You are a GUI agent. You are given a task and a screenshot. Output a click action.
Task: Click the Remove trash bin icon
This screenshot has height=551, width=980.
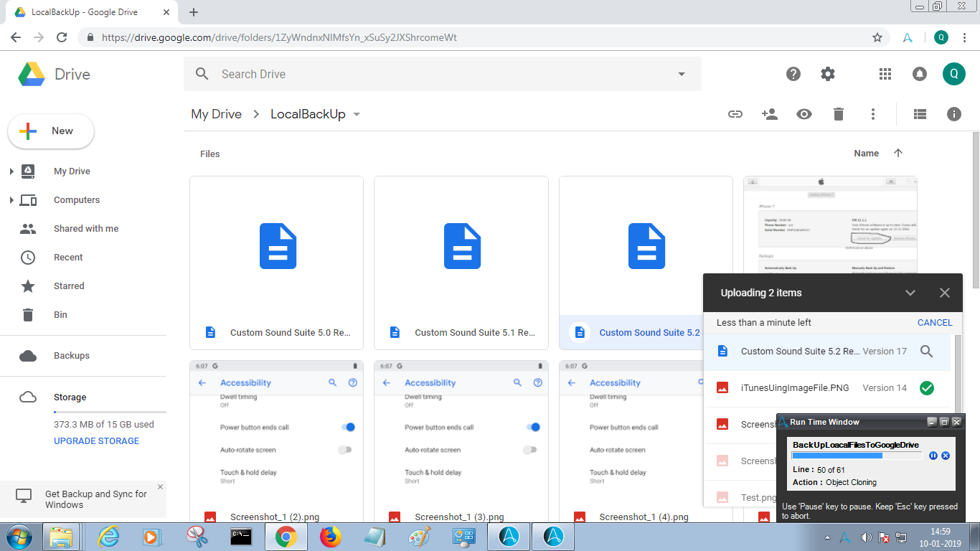coord(838,114)
